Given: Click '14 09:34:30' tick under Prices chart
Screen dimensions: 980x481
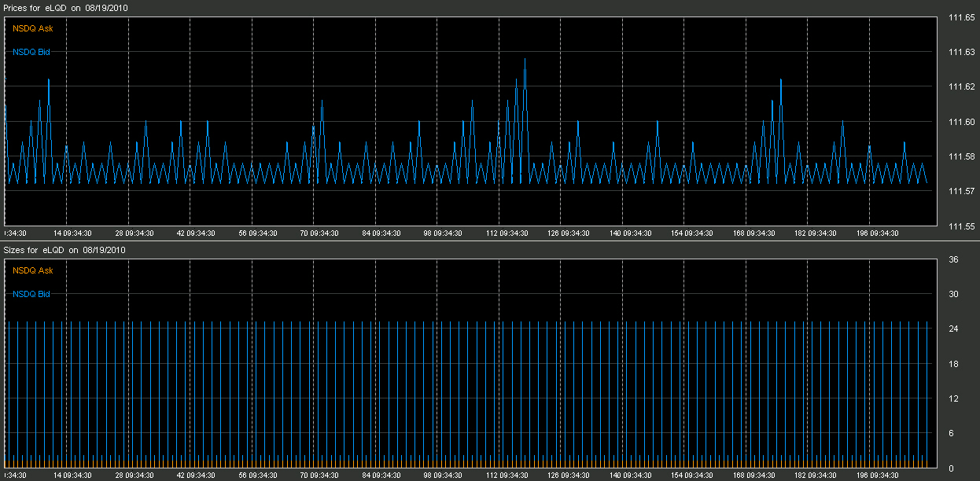Looking at the screenshot, I should (x=72, y=233).
